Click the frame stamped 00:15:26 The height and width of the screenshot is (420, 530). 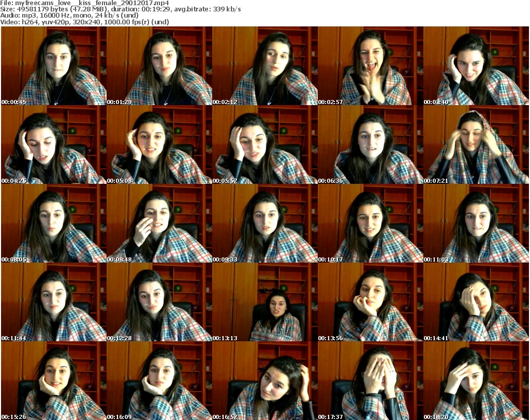tap(54, 381)
